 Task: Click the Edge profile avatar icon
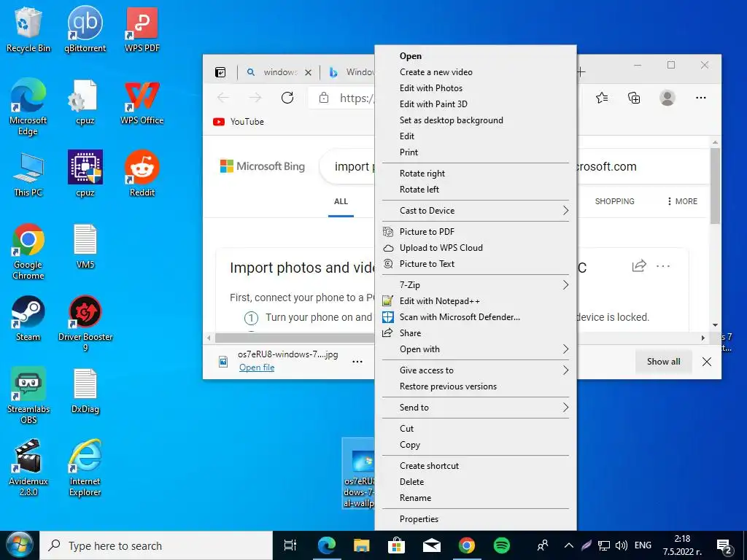667,98
